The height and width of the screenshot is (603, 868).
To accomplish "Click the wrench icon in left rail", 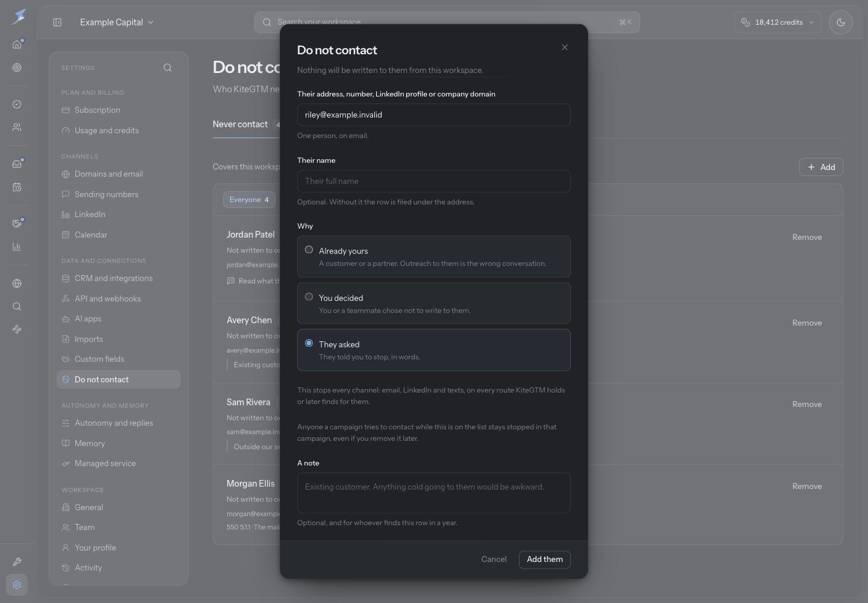I will [x=17, y=562].
